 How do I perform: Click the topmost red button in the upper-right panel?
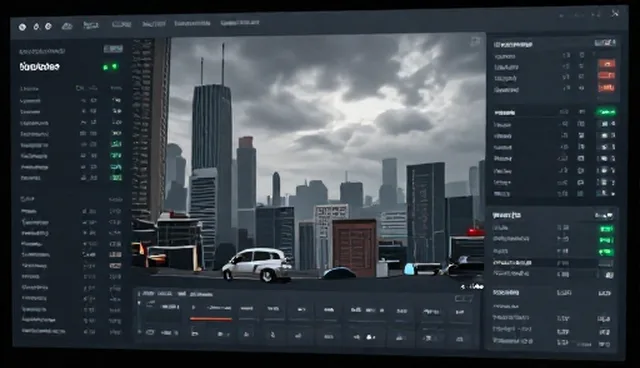[x=606, y=64]
